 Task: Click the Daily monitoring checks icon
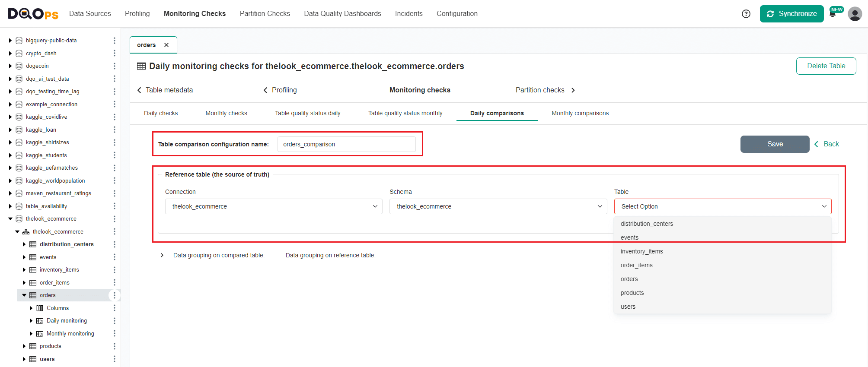click(40, 321)
